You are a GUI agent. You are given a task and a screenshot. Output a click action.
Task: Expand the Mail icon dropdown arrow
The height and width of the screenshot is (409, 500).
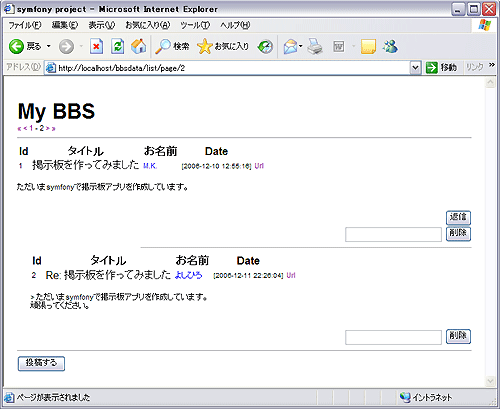tap(301, 46)
